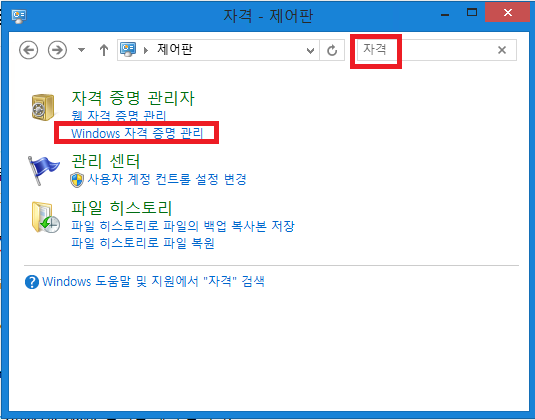The height and width of the screenshot is (420, 535).
Task: Open 웹 자격 증명 관리 link
Action: click(x=118, y=116)
